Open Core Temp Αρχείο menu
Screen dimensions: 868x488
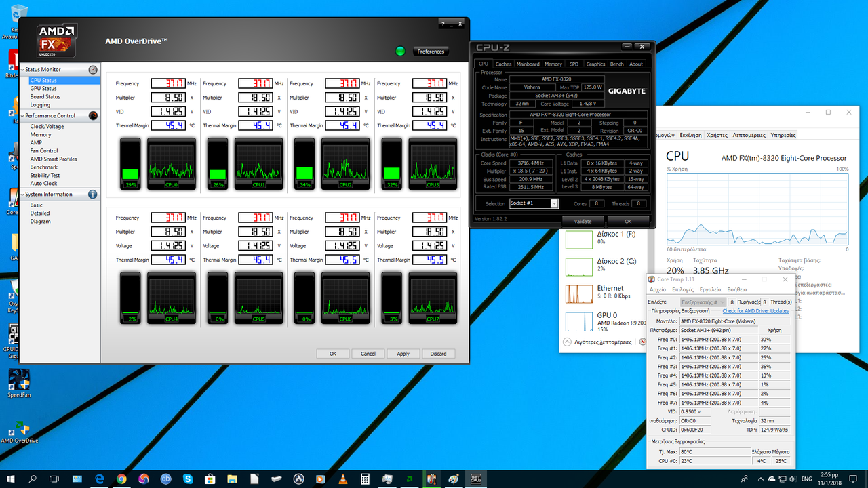pyautogui.click(x=658, y=289)
